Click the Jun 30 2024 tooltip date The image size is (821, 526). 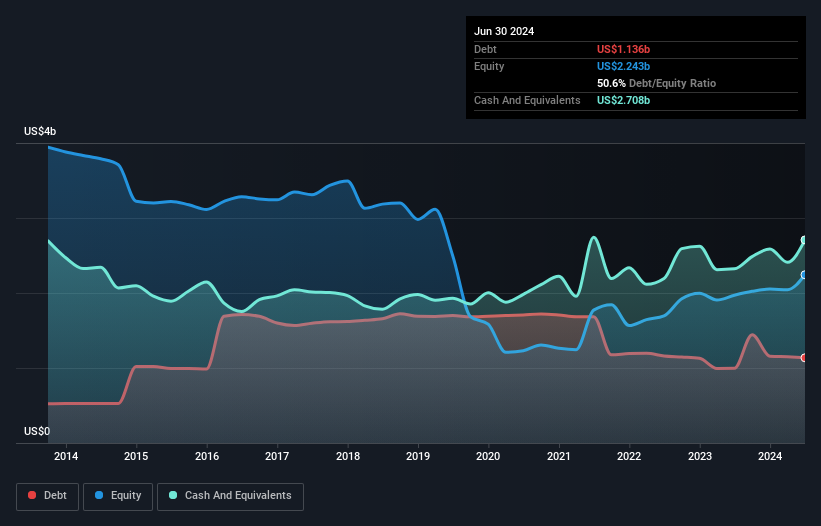(x=504, y=31)
